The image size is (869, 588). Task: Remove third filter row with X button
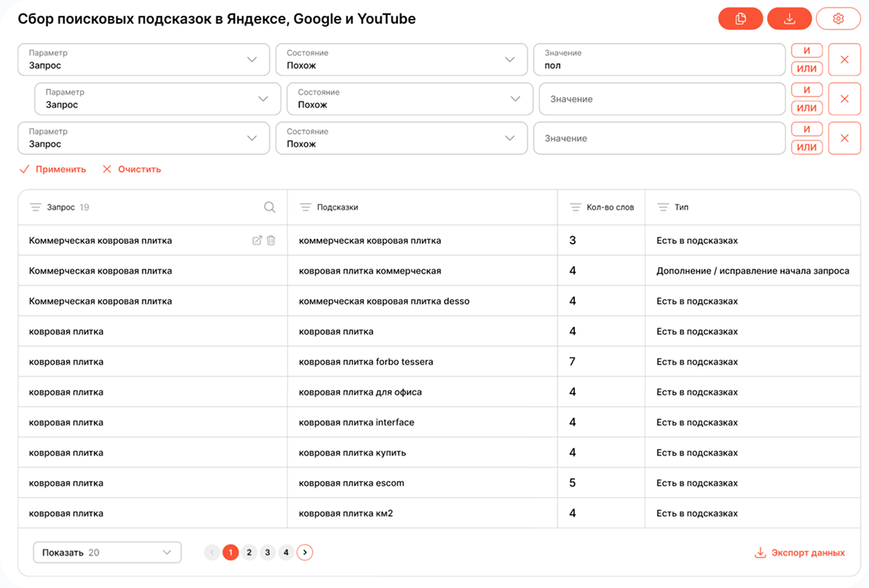click(844, 138)
